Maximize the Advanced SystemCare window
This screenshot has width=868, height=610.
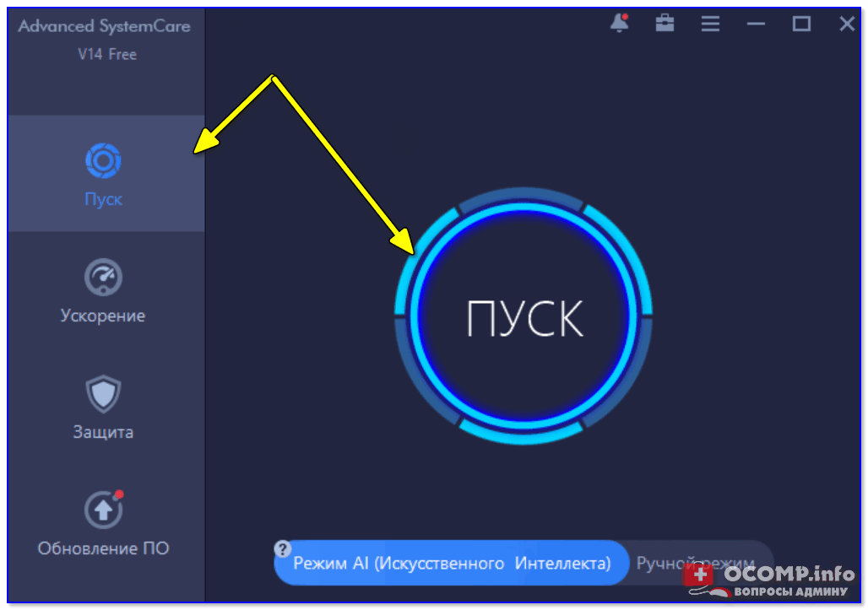(801, 24)
